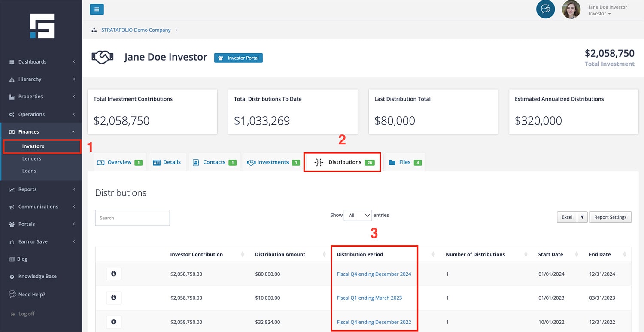This screenshot has width=644, height=332.
Task: Click the hierarchy icon in breadcrumb
Action: [94, 30]
